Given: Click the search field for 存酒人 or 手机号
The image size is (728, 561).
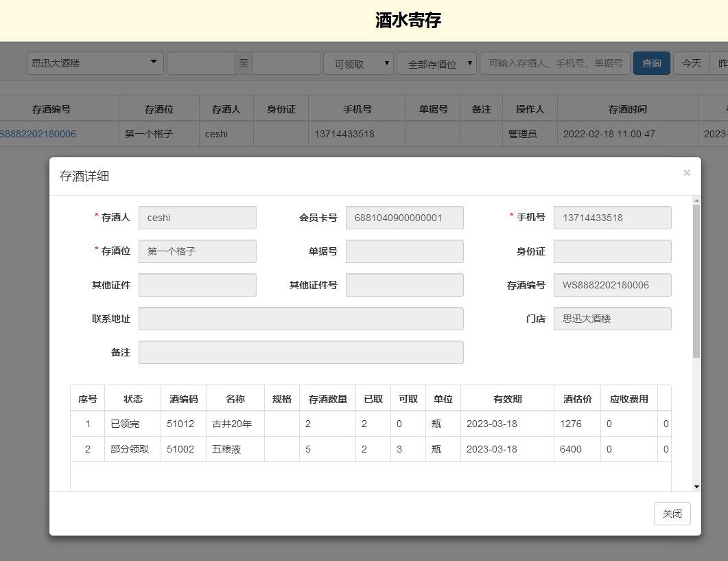Looking at the screenshot, I should pos(554,63).
